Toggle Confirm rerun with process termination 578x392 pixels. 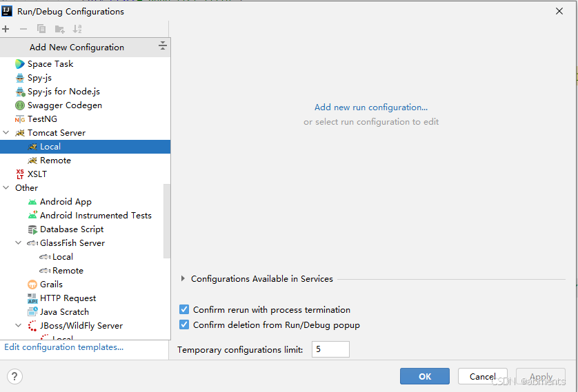click(x=184, y=310)
